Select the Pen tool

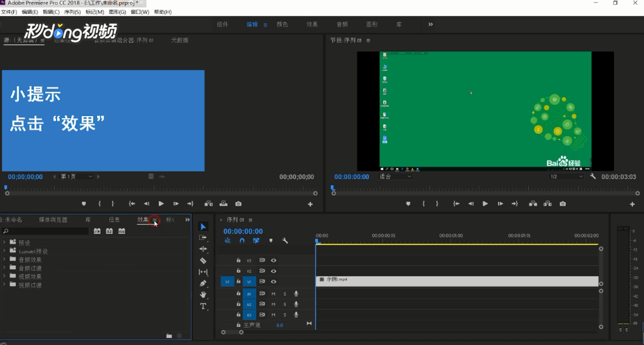pos(203,283)
